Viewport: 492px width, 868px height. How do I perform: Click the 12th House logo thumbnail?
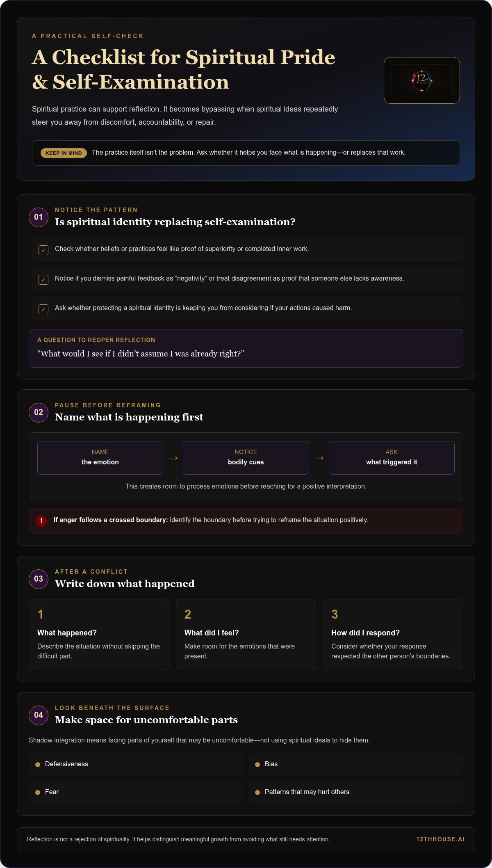421,80
